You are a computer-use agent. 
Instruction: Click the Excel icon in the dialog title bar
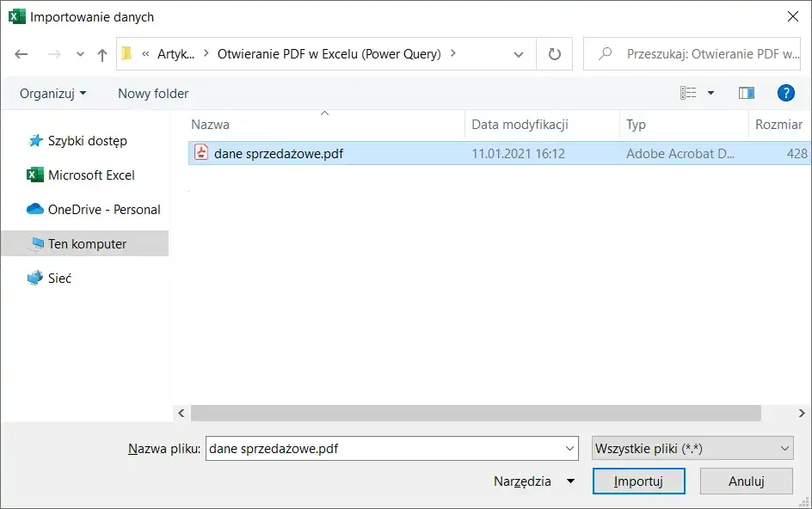16,15
